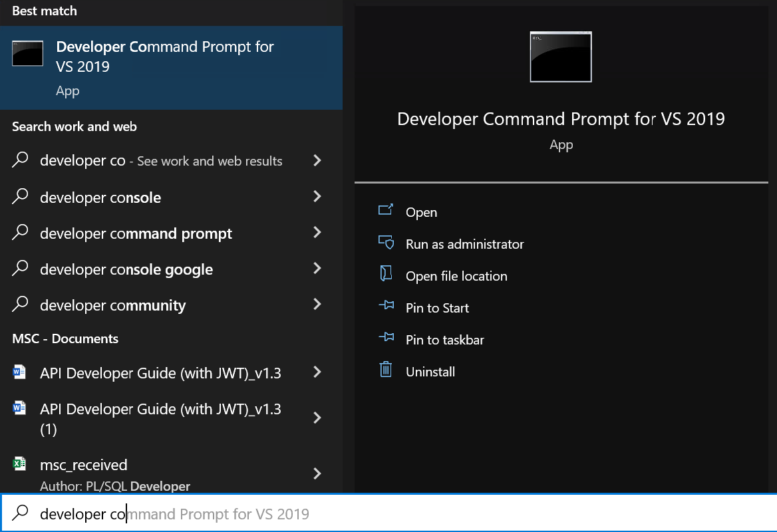This screenshot has width=777, height=532.
Task: Click Excel icon of msc_received file
Action: pyautogui.click(x=19, y=464)
